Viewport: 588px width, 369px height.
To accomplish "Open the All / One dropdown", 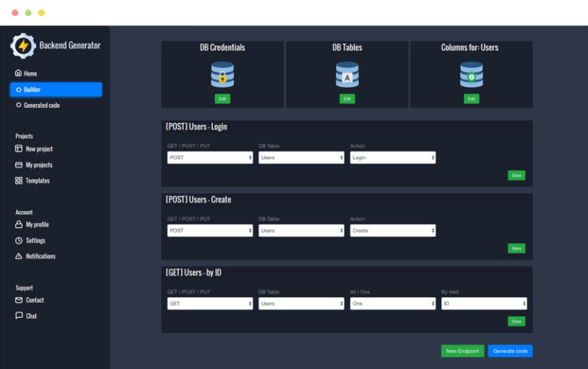I will coord(393,304).
